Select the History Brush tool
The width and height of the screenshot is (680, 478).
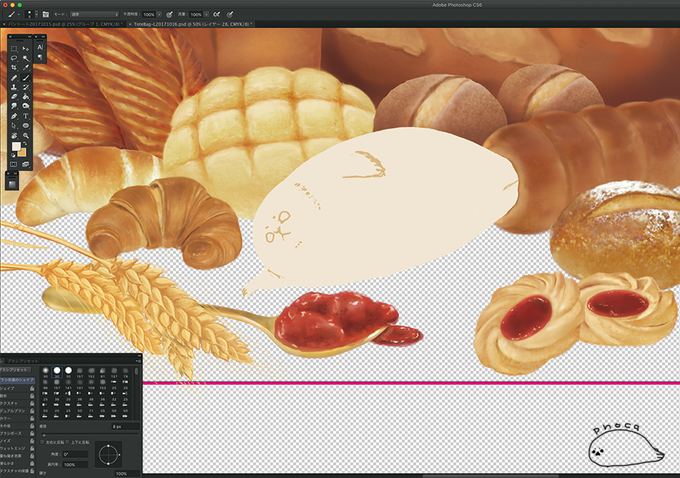point(26,87)
